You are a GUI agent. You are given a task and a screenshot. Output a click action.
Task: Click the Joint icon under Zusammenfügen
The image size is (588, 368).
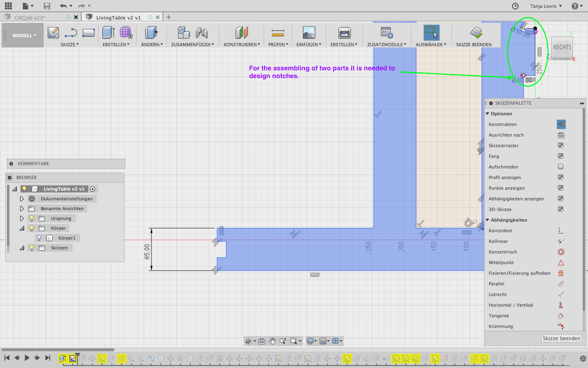click(202, 33)
